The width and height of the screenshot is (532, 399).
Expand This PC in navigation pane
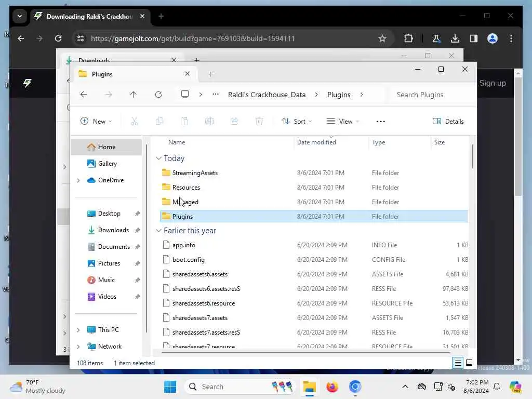click(78, 330)
